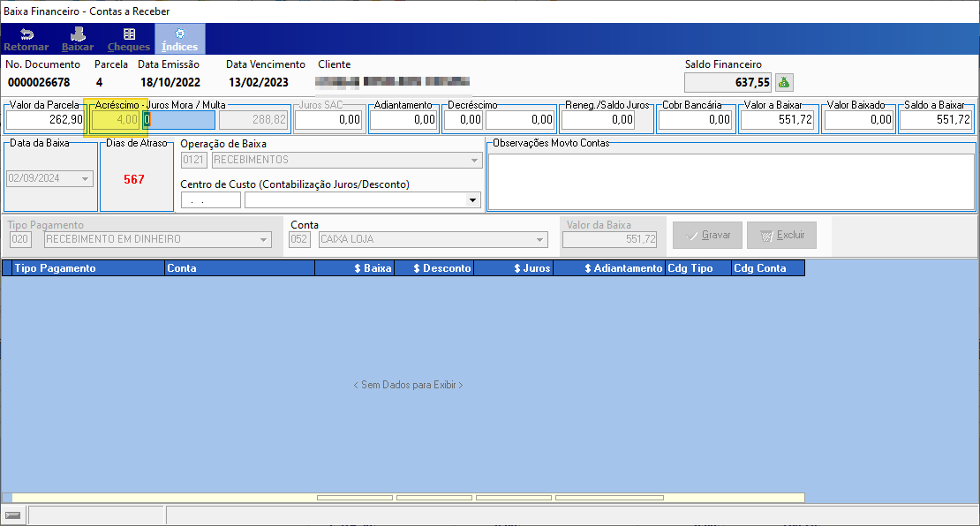This screenshot has height=526, width=980.
Task: Open the Data da Baixa date dropdown
Action: 85,178
